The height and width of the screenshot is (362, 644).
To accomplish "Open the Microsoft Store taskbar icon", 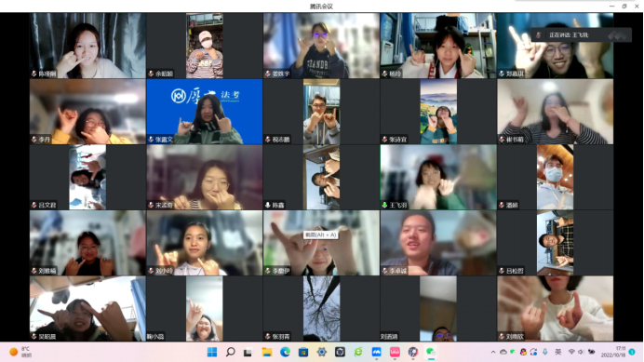I will pos(303,352).
